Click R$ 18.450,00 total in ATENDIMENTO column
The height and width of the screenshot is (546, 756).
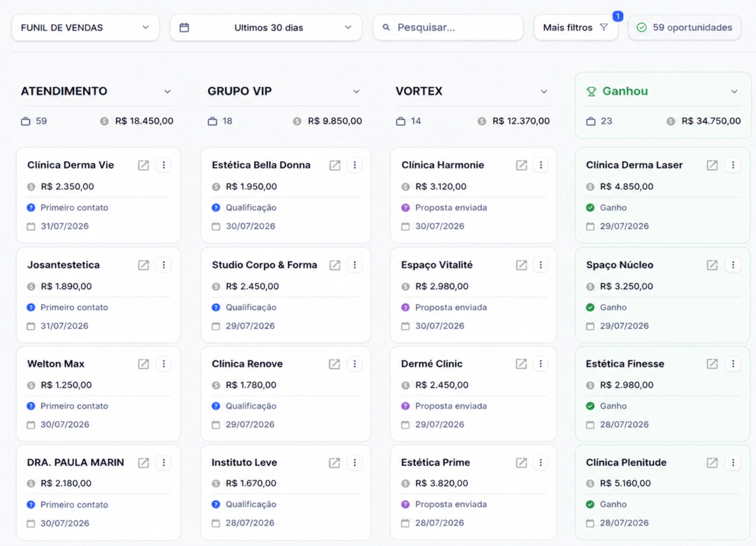[144, 121]
